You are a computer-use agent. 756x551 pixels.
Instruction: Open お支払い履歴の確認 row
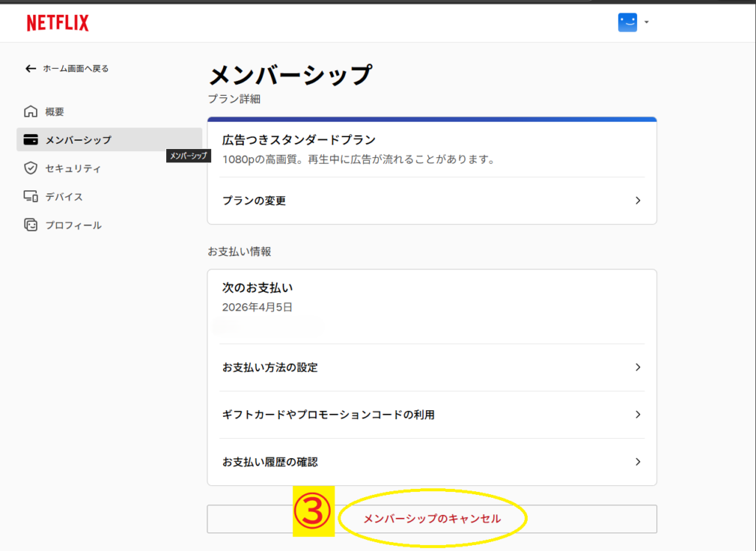click(x=270, y=462)
